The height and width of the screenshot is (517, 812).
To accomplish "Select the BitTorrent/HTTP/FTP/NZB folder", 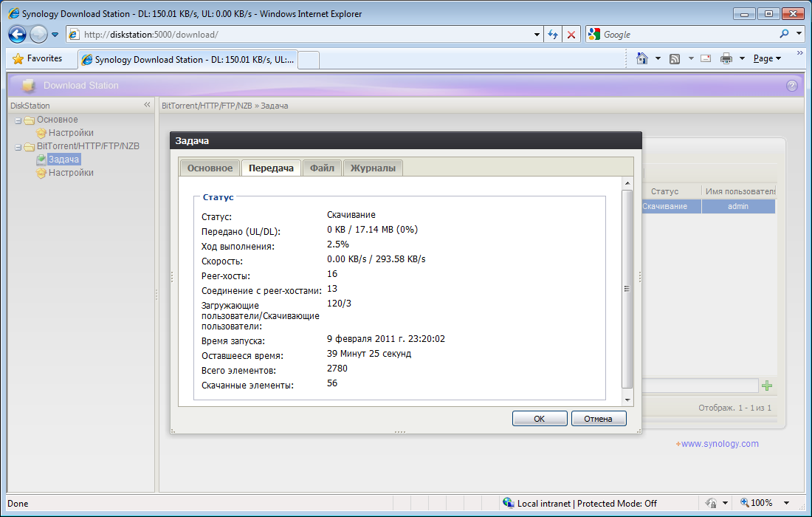I will point(88,146).
